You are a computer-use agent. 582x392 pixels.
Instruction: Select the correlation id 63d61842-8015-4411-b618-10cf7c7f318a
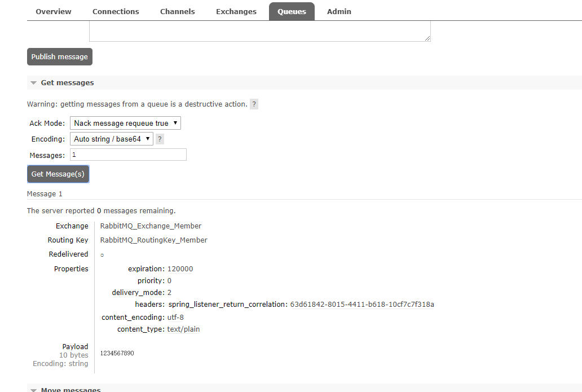click(362, 305)
